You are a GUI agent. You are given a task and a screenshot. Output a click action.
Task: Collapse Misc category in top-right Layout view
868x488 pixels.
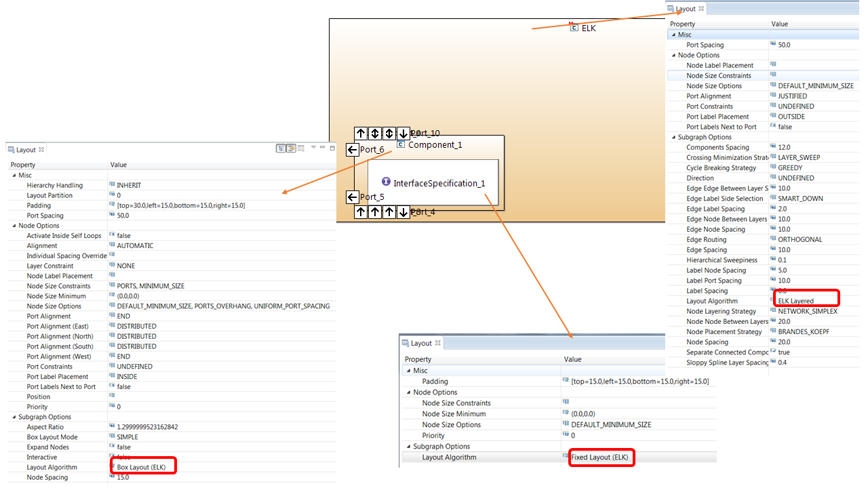673,35
